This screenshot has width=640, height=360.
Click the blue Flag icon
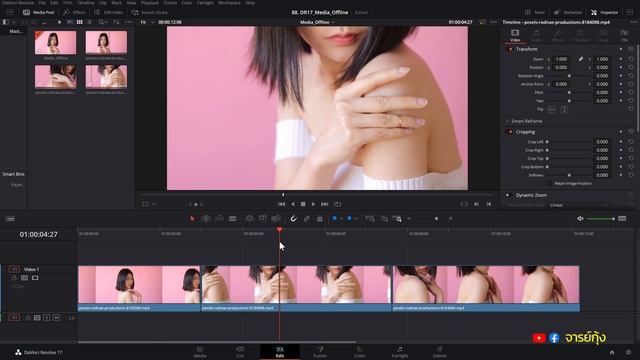[x=334, y=219]
